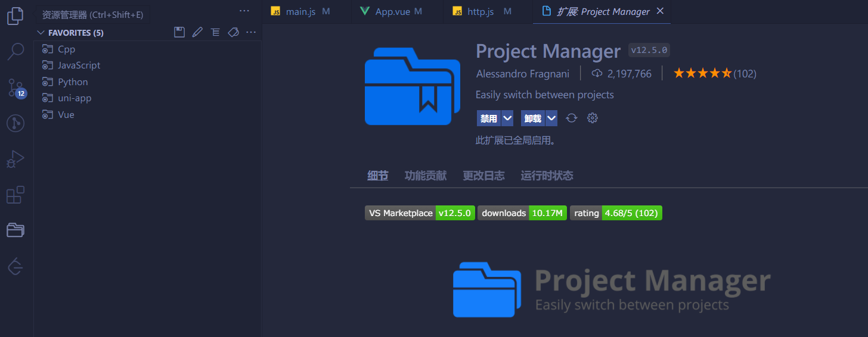The image size is (868, 337).
Task: Click the tag filter icon in Favorites header
Action: 233,32
